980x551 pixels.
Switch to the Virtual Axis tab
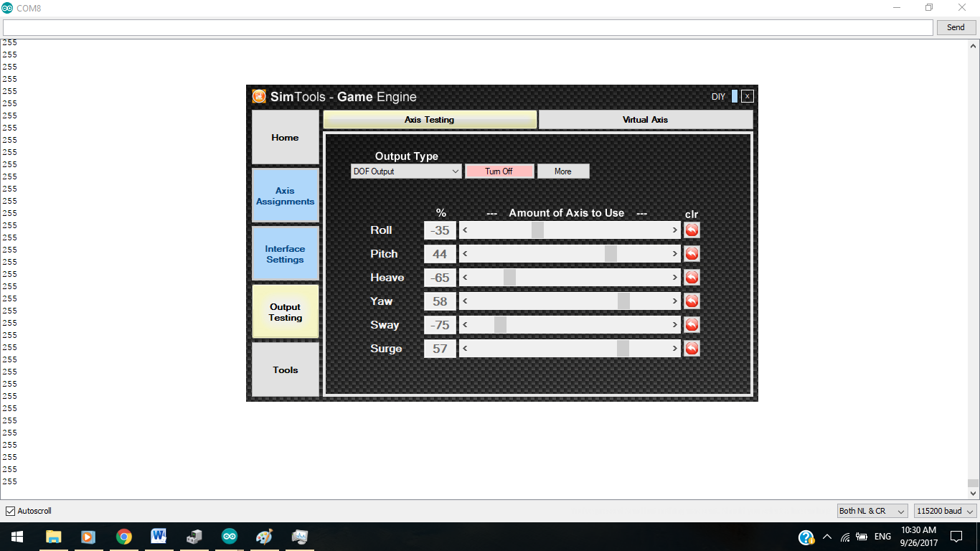[x=646, y=120]
